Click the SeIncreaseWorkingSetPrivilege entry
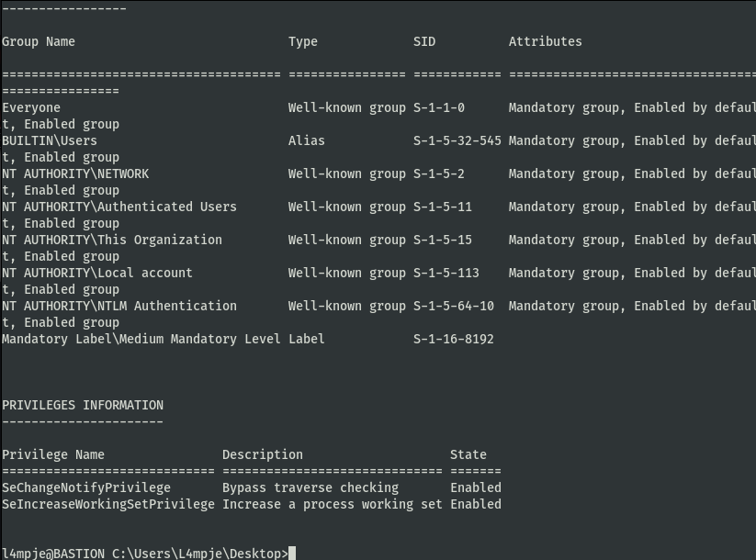The height and width of the screenshot is (560, 756). tap(108, 504)
